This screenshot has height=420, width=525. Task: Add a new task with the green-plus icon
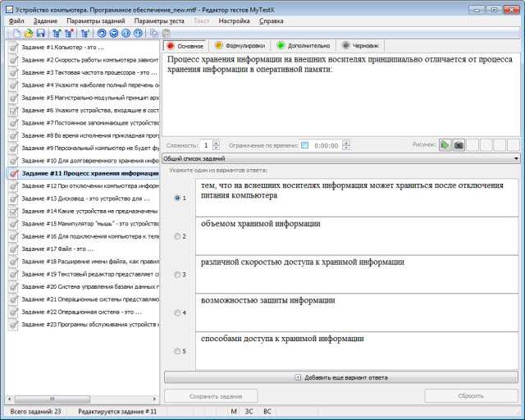pos(57,34)
